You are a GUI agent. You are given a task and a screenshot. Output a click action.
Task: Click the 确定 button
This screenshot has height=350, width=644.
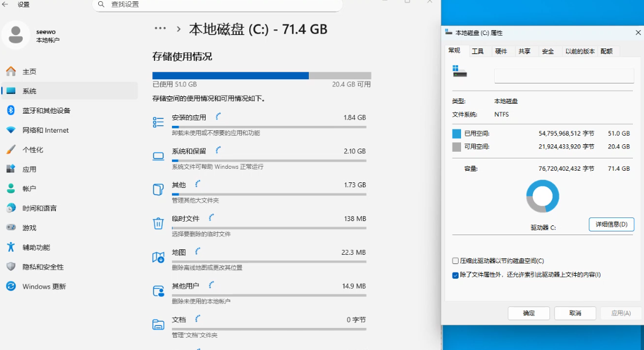(x=529, y=313)
